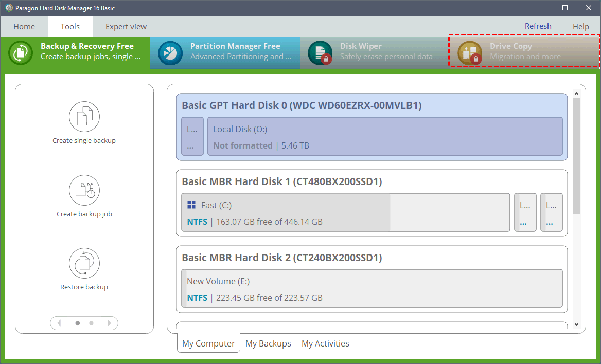
Task: Click the scroll up arrow of the disk list
Action: (x=576, y=94)
